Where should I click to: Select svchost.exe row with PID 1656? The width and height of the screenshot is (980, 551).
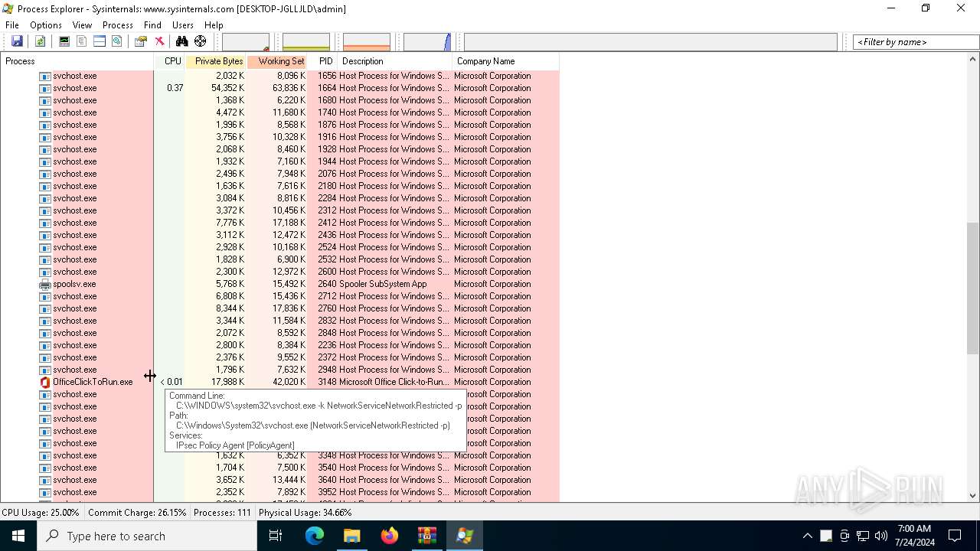(x=279, y=76)
